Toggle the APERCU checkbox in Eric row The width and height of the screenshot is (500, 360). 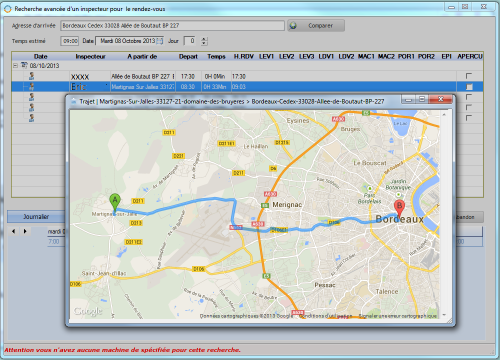pyautogui.click(x=469, y=87)
